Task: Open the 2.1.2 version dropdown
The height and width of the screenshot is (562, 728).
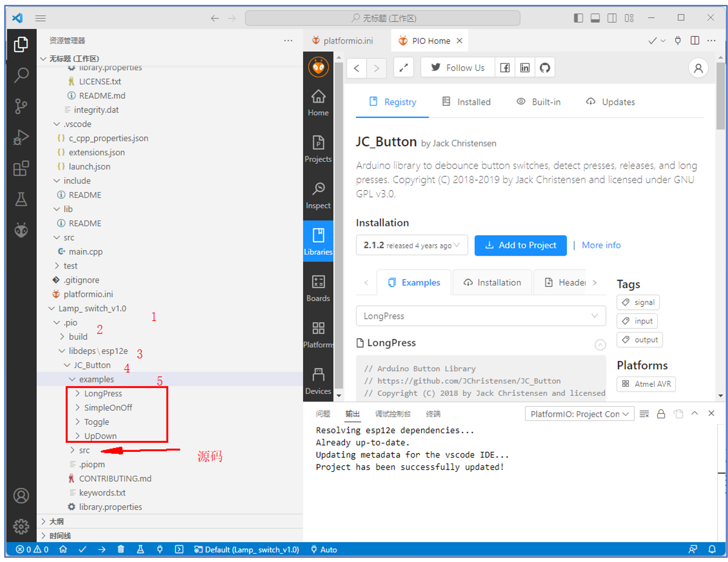Action: 411,245
